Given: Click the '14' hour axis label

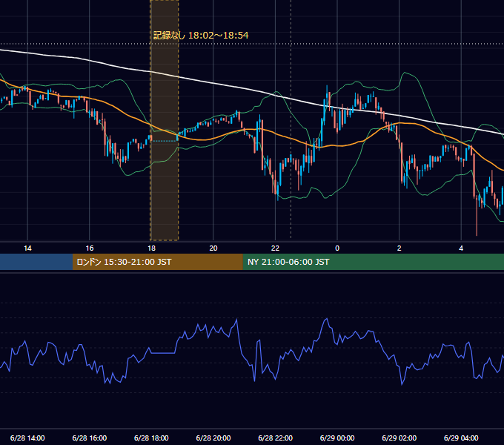Looking at the screenshot, I should (27, 248).
